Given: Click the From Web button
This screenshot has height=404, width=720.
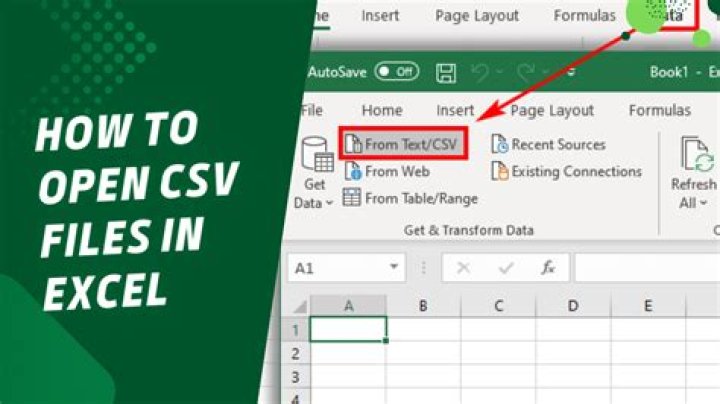Looking at the screenshot, I should pos(387,171).
